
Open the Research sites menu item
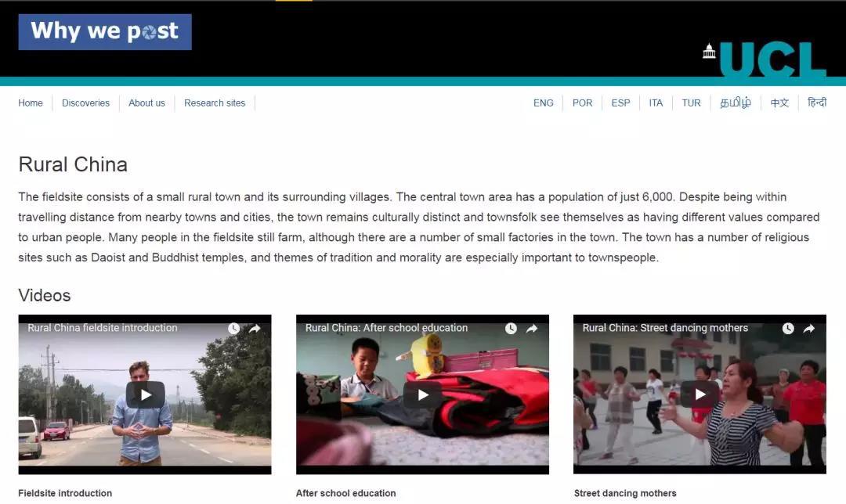215,103
